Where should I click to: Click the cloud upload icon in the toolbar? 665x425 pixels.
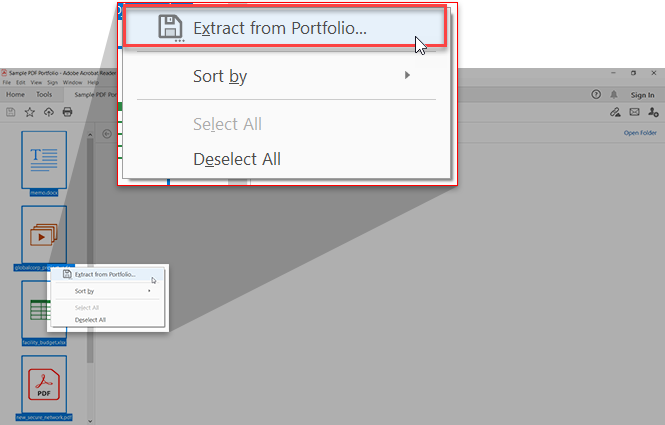49,112
